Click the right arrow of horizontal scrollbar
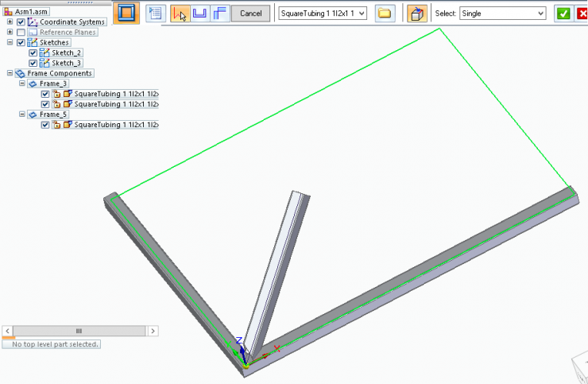The height and width of the screenshot is (384, 588). 153,331
